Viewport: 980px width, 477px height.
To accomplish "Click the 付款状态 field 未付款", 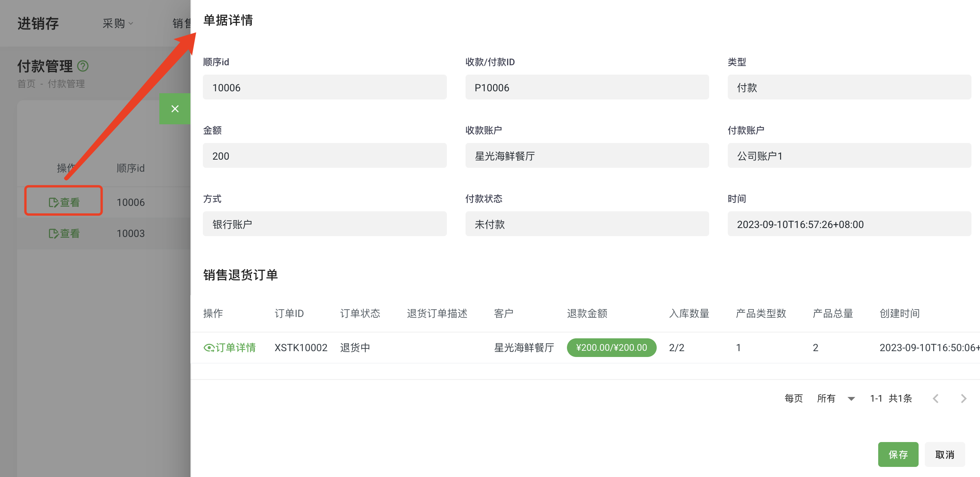I will point(587,224).
